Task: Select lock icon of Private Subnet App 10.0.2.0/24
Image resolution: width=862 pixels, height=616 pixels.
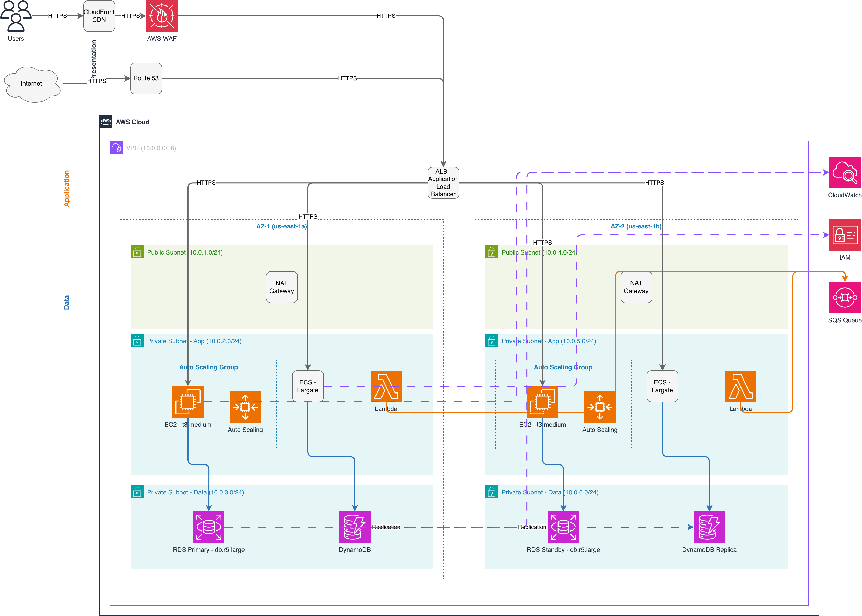Action: (137, 341)
